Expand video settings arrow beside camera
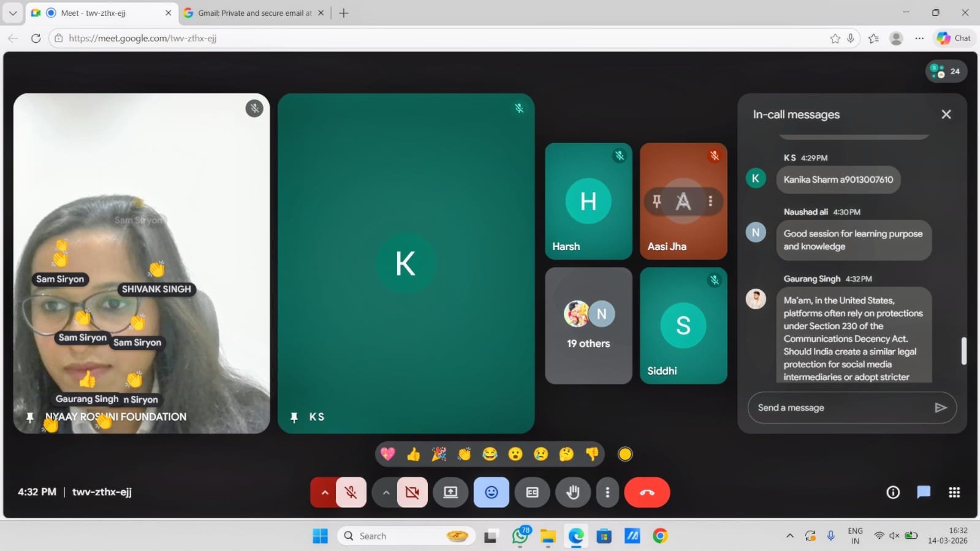 [x=386, y=492]
